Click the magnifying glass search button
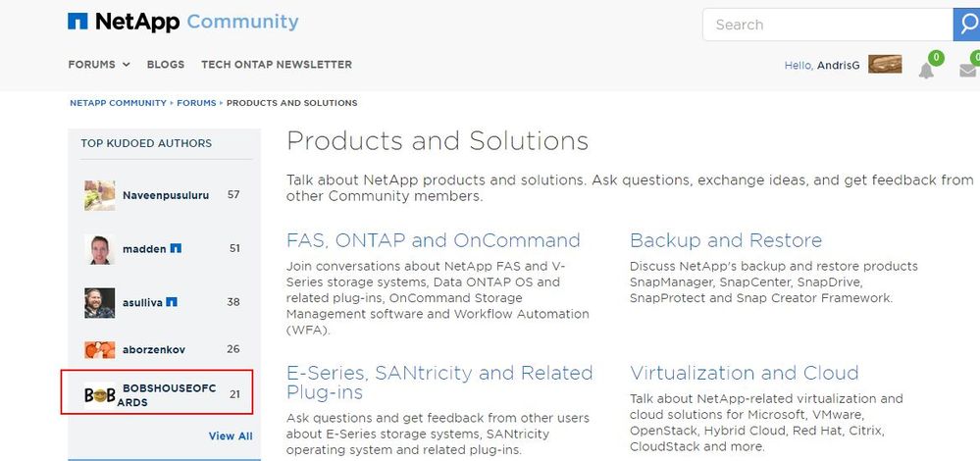This screenshot has height=461, width=980. pos(966,25)
